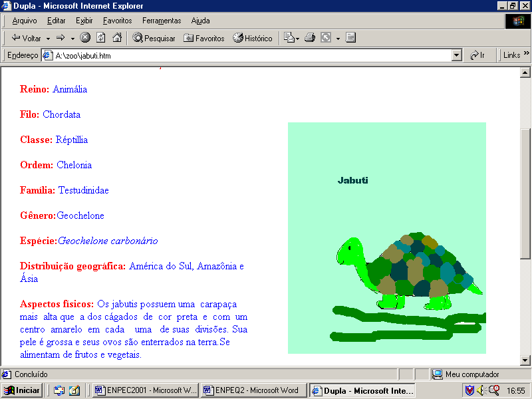Click the Distribuição geográfica label
The height and width of the screenshot is (399, 532).
[x=72, y=267]
